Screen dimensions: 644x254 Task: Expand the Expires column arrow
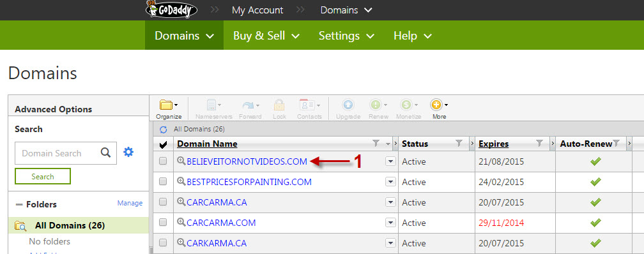pyautogui.click(x=553, y=144)
